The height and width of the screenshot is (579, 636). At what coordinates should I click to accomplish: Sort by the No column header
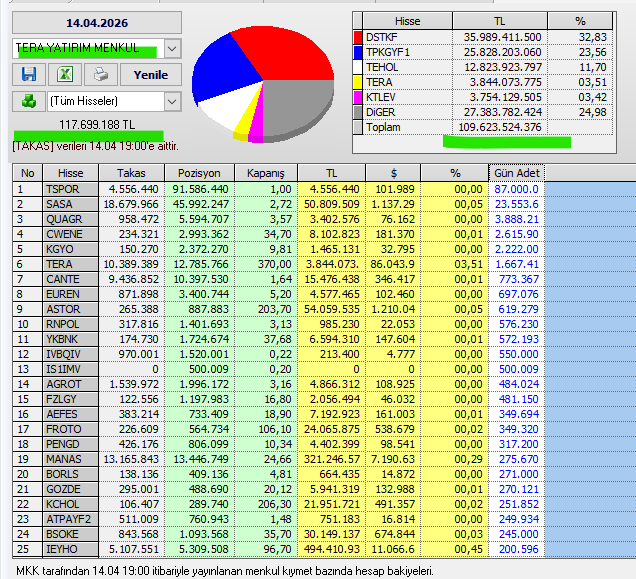pos(28,173)
